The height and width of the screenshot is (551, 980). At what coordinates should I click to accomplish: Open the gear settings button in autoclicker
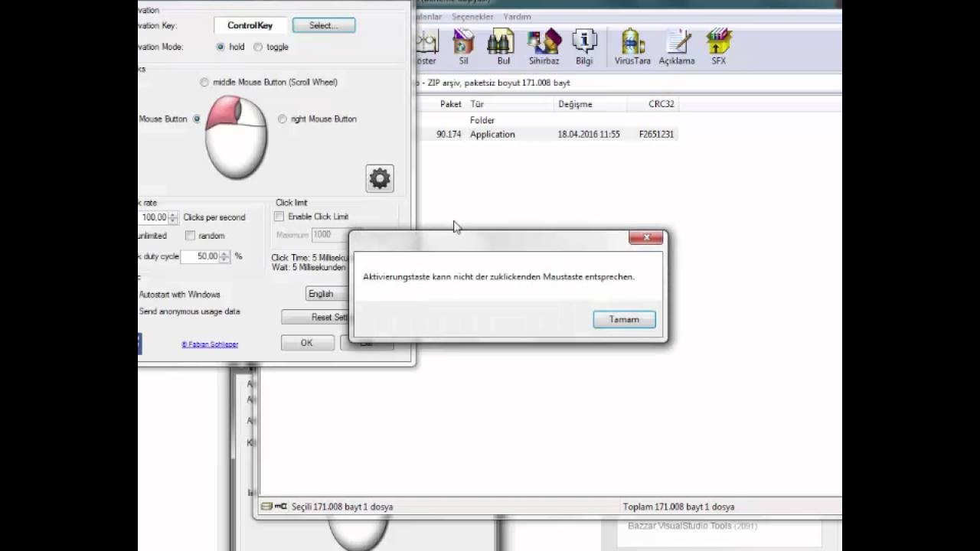pyautogui.click(x=380, y=178)
